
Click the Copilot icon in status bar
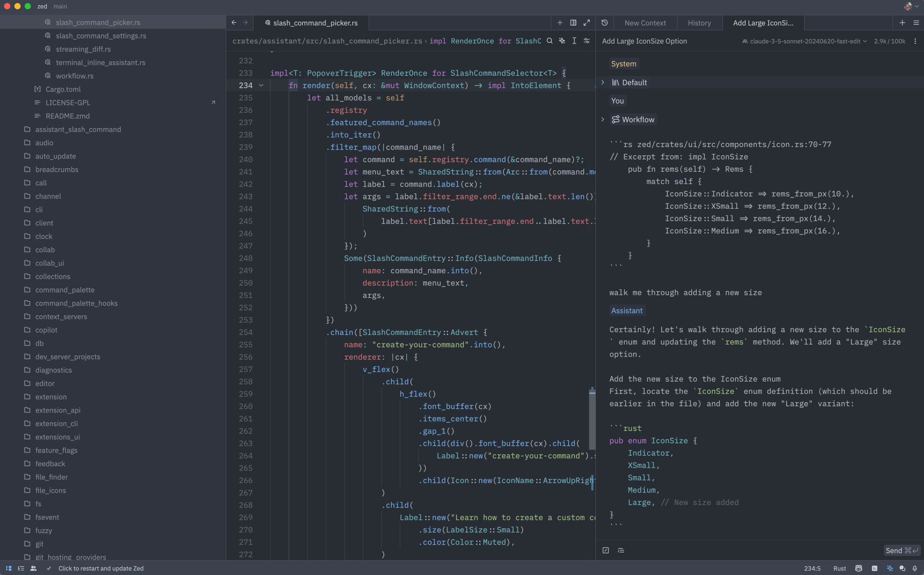pyautogui.click(x=858, y=568)
